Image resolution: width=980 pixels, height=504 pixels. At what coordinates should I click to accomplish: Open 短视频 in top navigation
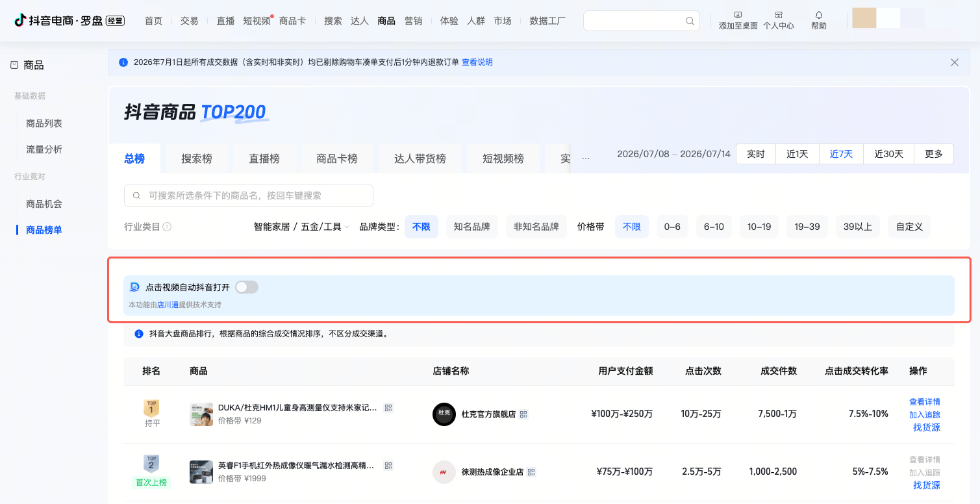pyautogui.click(x=257, y=21)
